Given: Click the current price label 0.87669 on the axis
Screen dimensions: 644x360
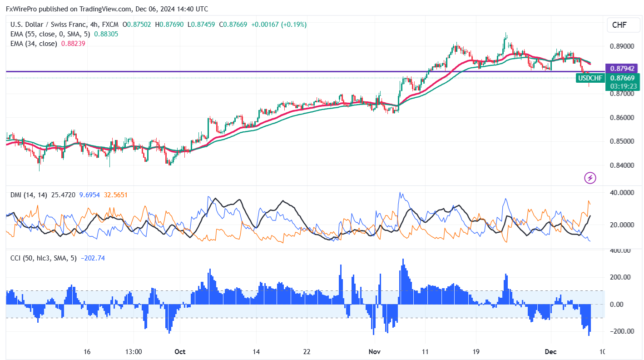Looking at the screenshot, I should (623, 78).
